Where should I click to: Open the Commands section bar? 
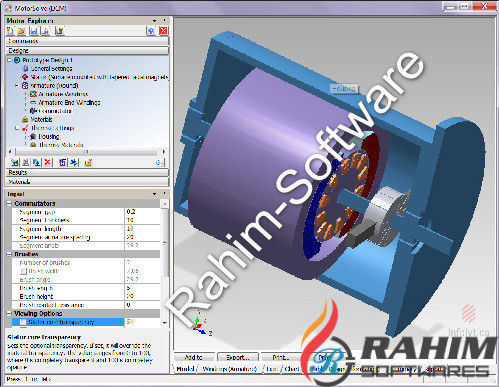[87, 41]
